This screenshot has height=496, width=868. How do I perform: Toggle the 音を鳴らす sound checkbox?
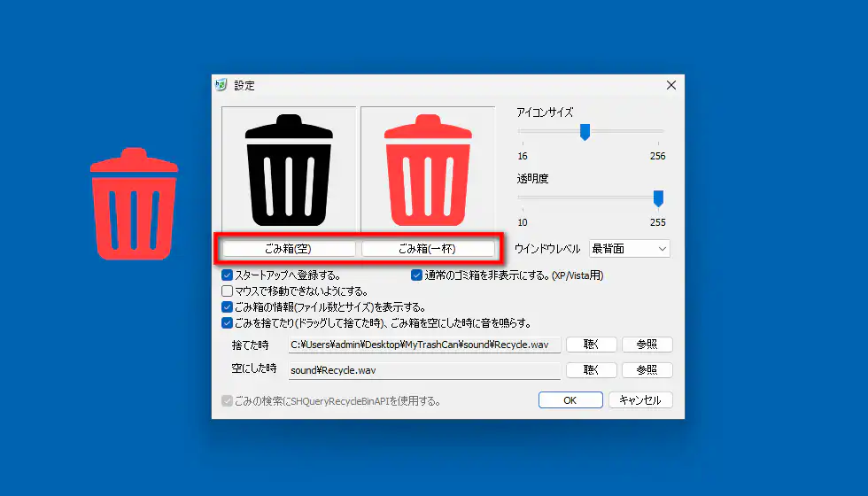point(227,322)
